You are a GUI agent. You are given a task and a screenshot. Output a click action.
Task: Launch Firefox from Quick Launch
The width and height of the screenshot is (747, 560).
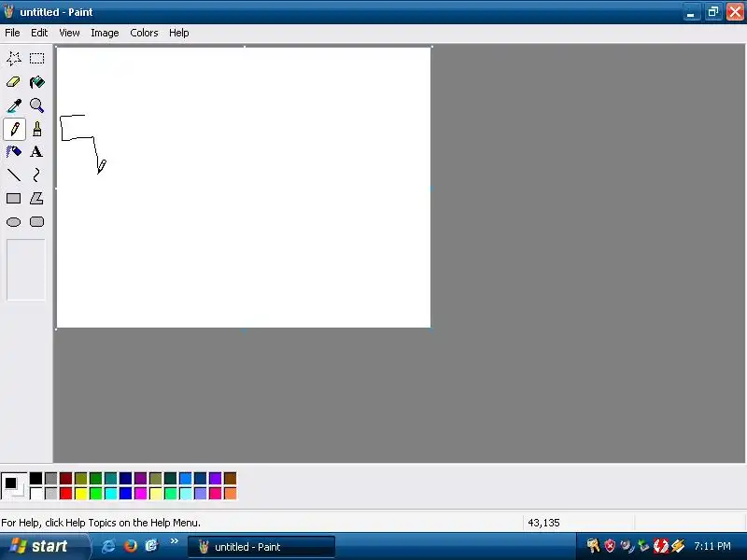[130, 546]
